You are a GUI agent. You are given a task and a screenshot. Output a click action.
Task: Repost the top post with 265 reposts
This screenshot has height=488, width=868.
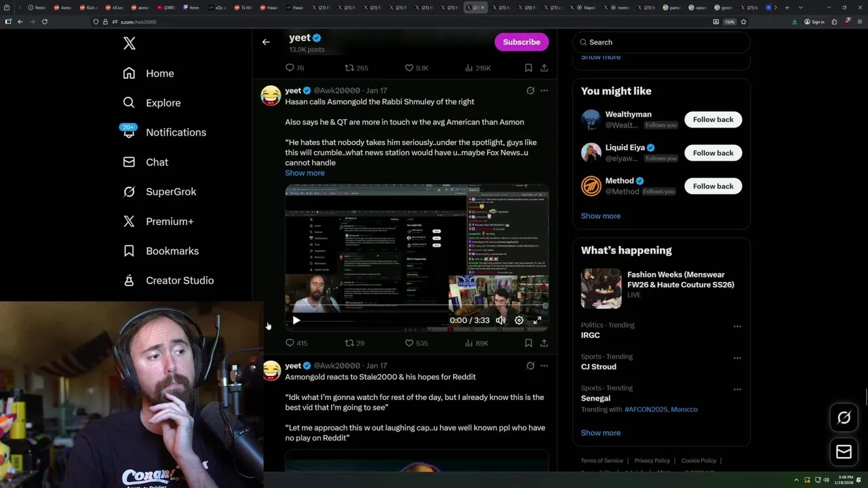(x=357, y=68)
